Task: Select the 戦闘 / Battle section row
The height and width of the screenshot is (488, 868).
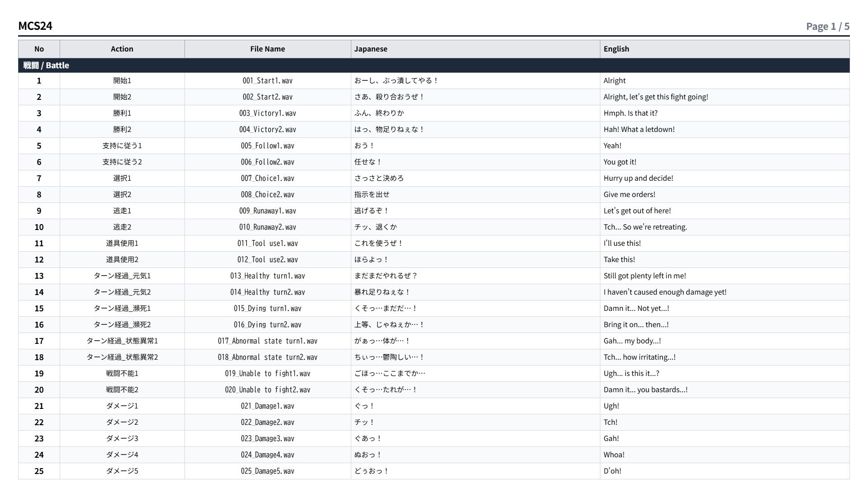Action: (x=434, y=66)
